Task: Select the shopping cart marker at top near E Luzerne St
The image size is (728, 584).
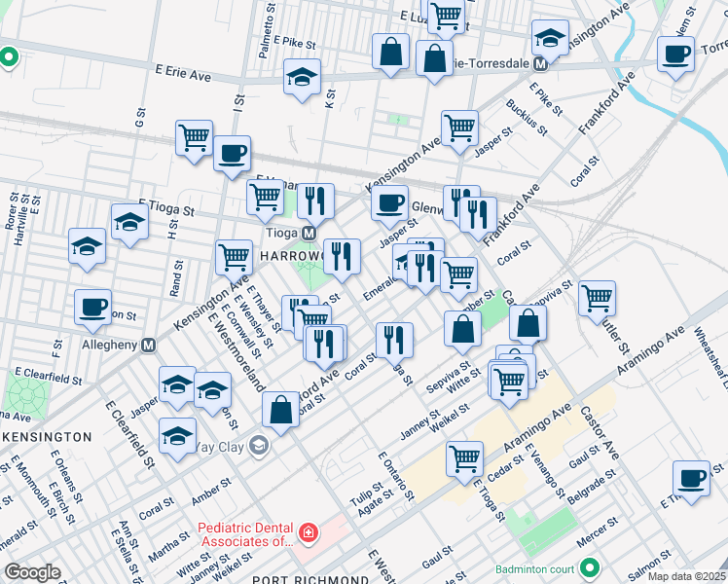Action: tap(446, 17)
